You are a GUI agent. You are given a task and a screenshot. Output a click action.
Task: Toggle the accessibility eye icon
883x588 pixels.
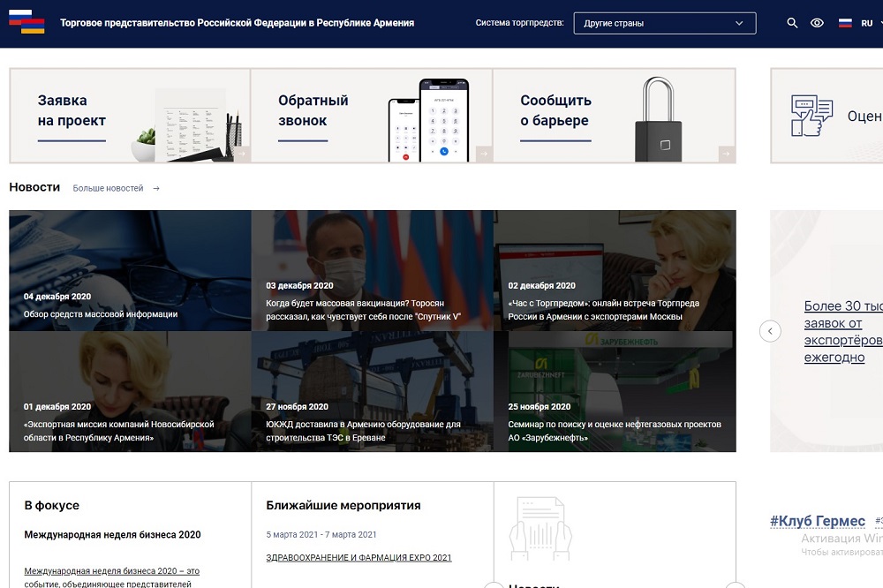(817, 23)
